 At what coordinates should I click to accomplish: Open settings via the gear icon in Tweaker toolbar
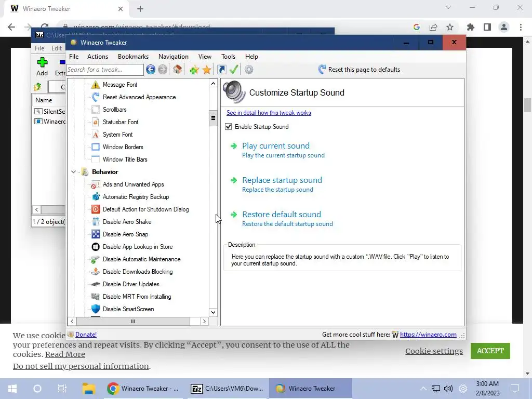pos(249,70)
